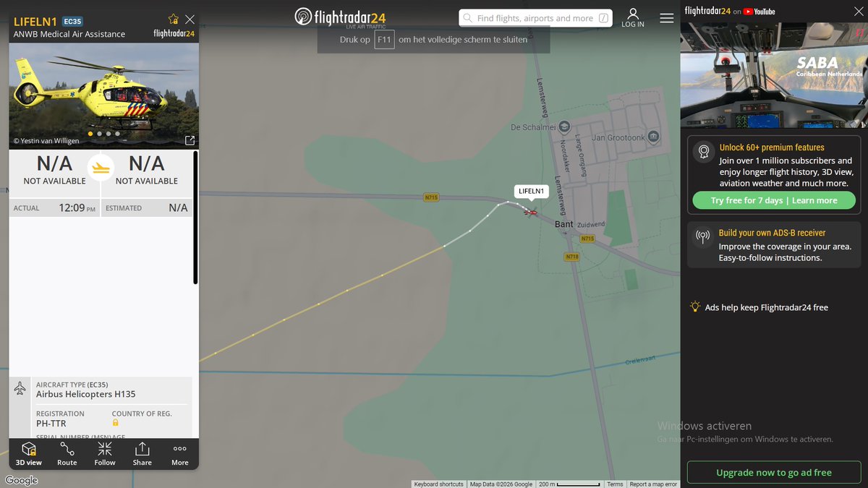Open the More options menu

(180, 454)
